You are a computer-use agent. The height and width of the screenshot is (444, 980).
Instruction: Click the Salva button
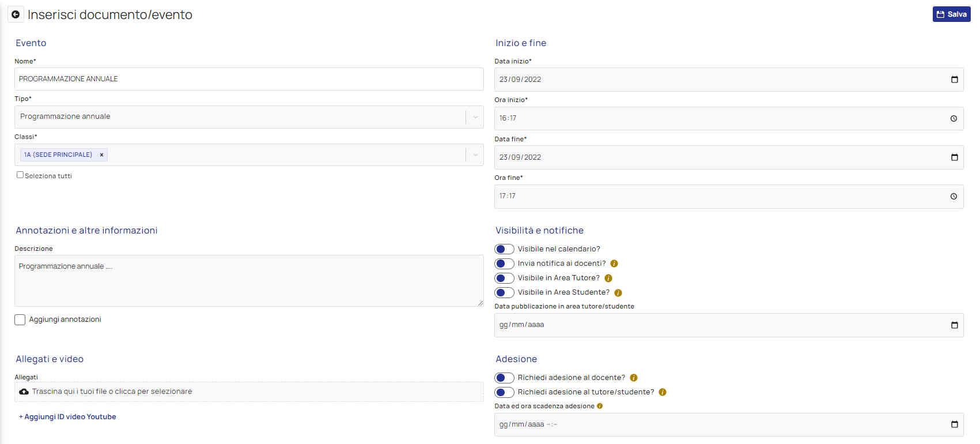coord(951,14)
